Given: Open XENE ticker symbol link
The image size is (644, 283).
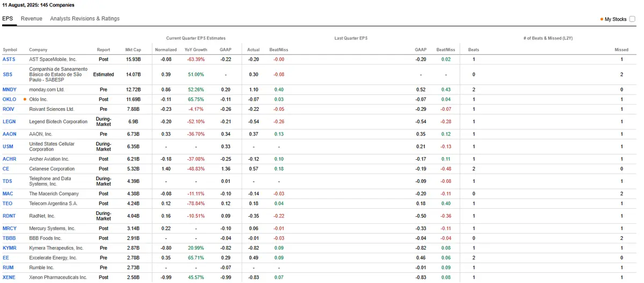Looking at the screenshot, I should coord(9,277).
